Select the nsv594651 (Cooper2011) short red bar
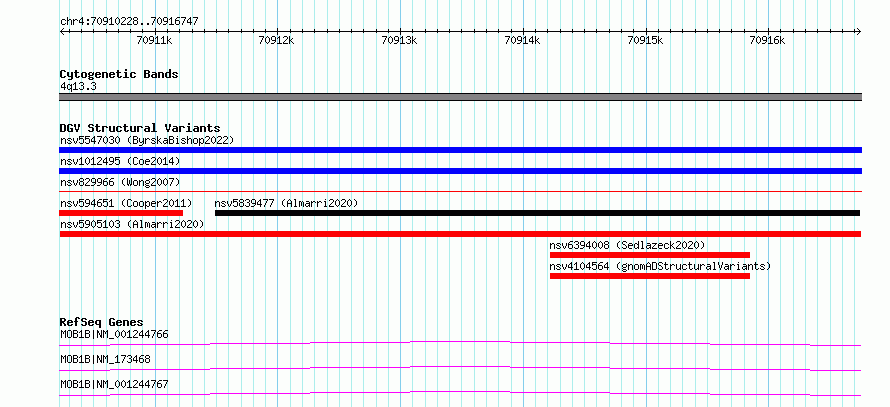890x407 pixels. coord(121,213)
